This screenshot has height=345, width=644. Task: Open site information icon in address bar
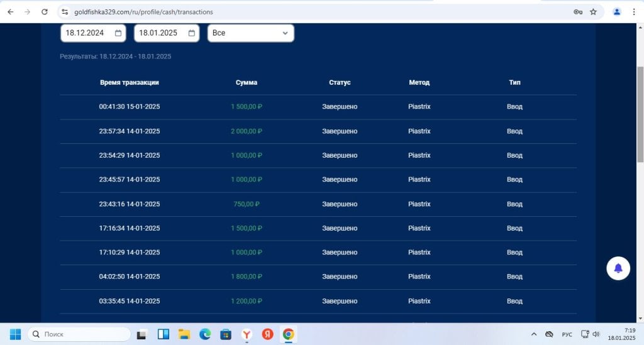(x=65, y=12)
